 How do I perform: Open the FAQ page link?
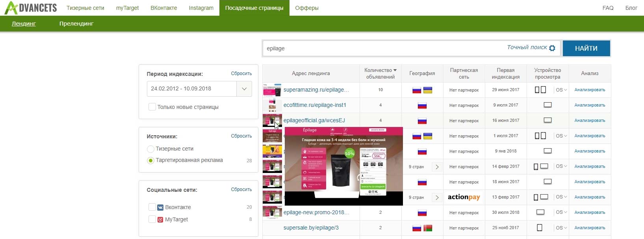(608, 8)
